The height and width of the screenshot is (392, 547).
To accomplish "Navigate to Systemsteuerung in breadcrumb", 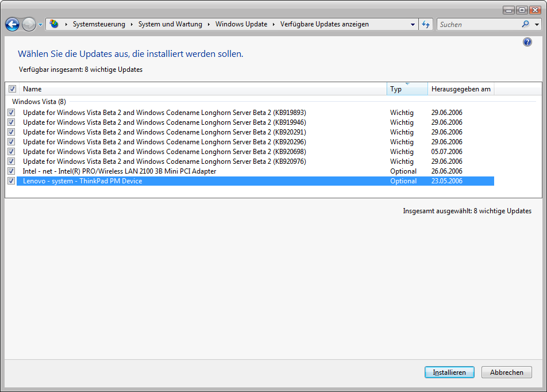I will point(99,24).
